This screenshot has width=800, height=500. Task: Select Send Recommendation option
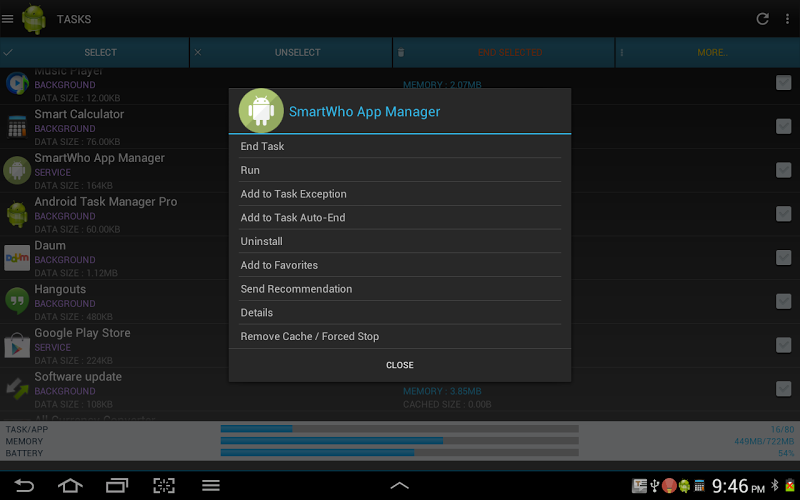point(400,289)
